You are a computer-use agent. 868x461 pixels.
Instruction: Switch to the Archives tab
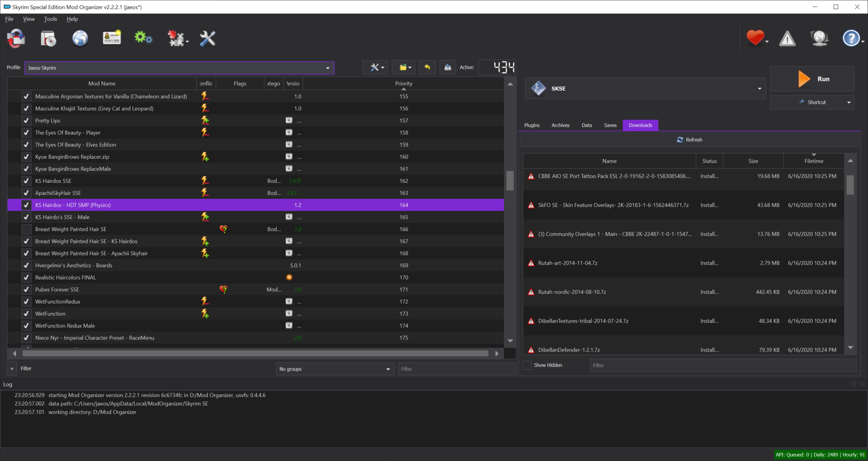click(561, 125)
